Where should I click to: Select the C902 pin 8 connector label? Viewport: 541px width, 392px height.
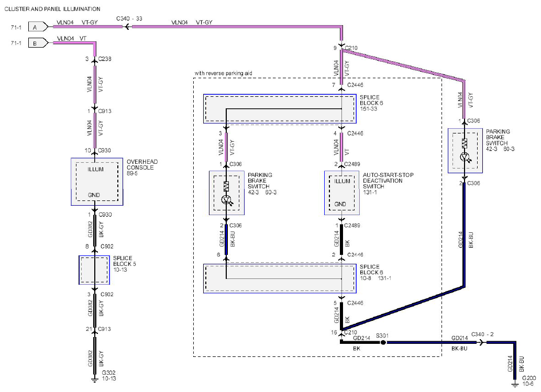[x=107, y=247]
